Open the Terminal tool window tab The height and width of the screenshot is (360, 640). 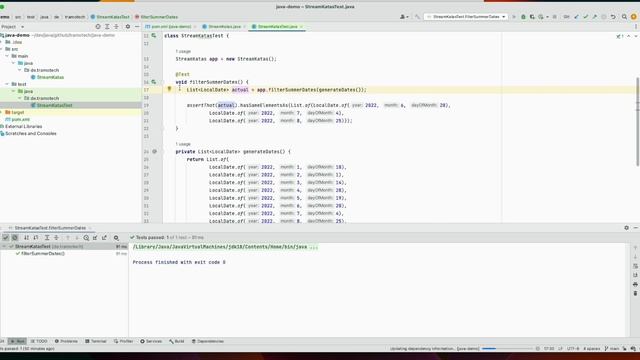[96, 341]
